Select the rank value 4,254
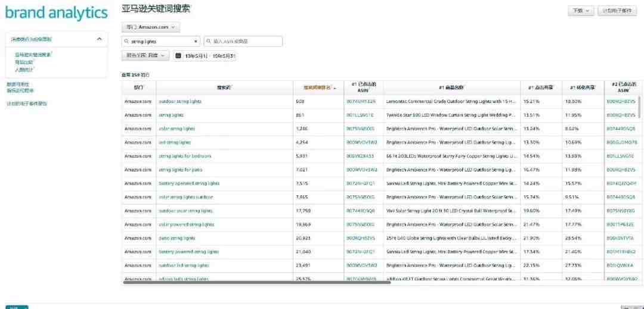 point(302,142)
